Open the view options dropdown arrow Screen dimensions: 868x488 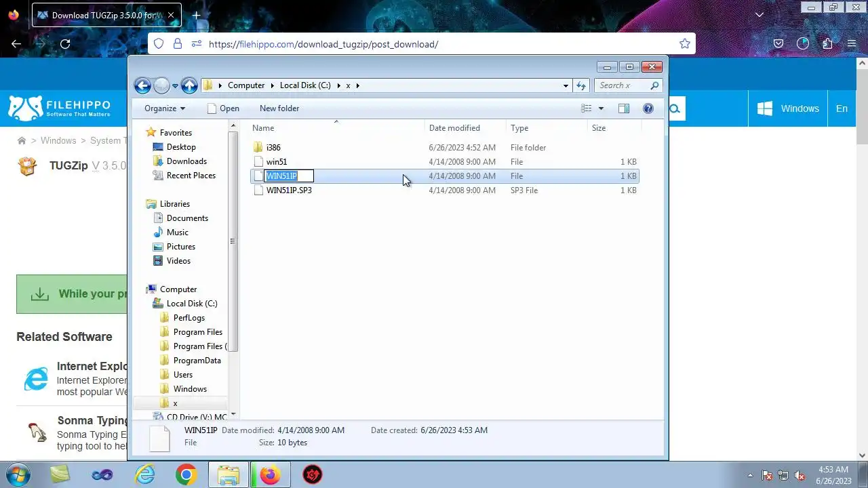pyautogui.click(x=601, y=108)
